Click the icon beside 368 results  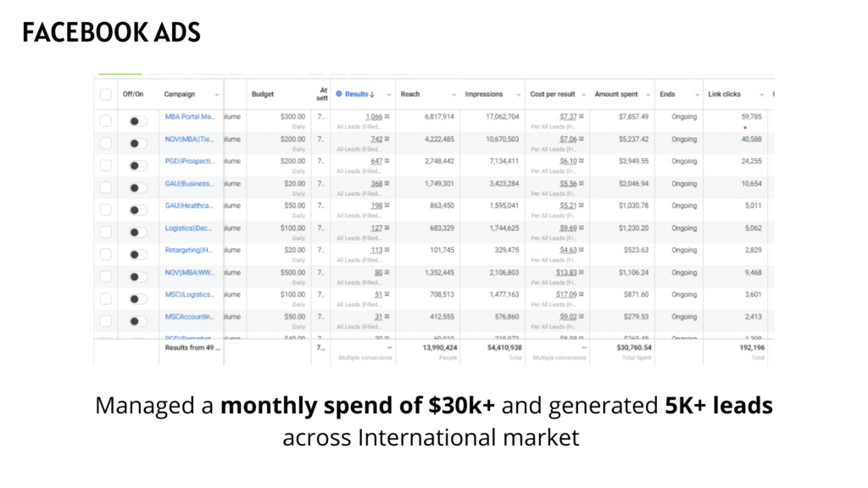click(x=387, y=184)
